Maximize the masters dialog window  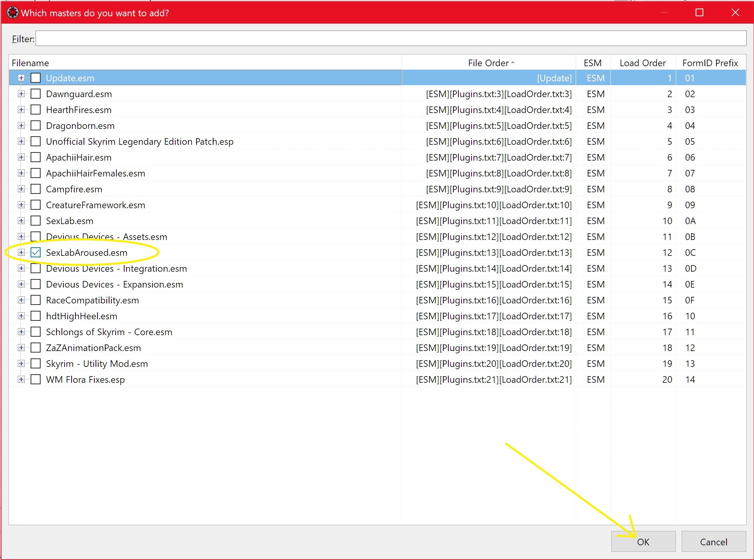699,12
